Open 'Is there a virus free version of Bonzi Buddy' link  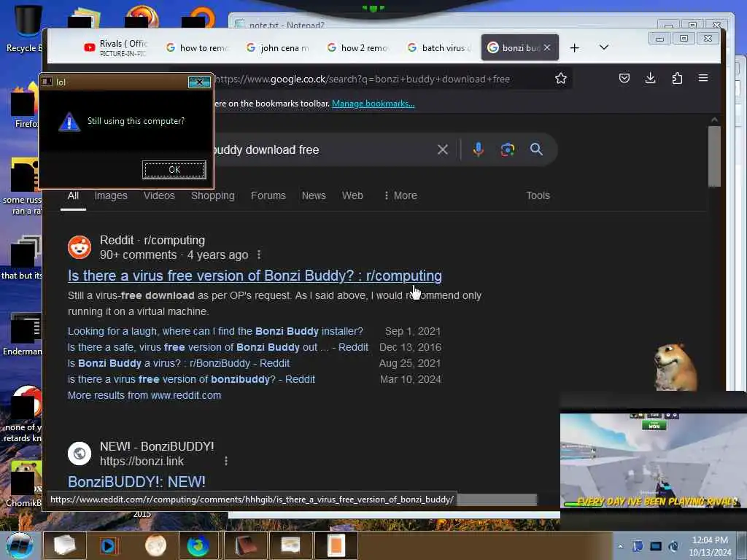pos(255,276)
